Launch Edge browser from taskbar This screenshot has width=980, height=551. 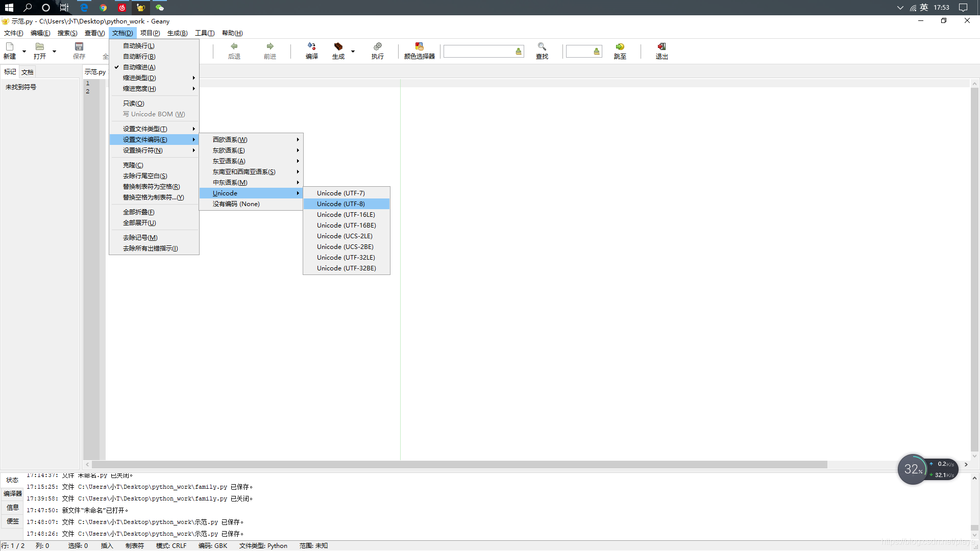point(84,8)
